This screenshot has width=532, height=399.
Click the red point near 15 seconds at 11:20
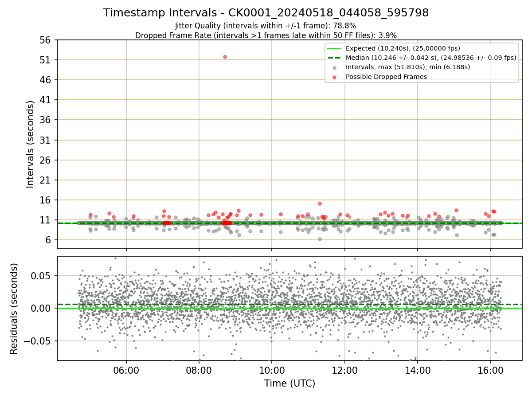tap(320, 203)
